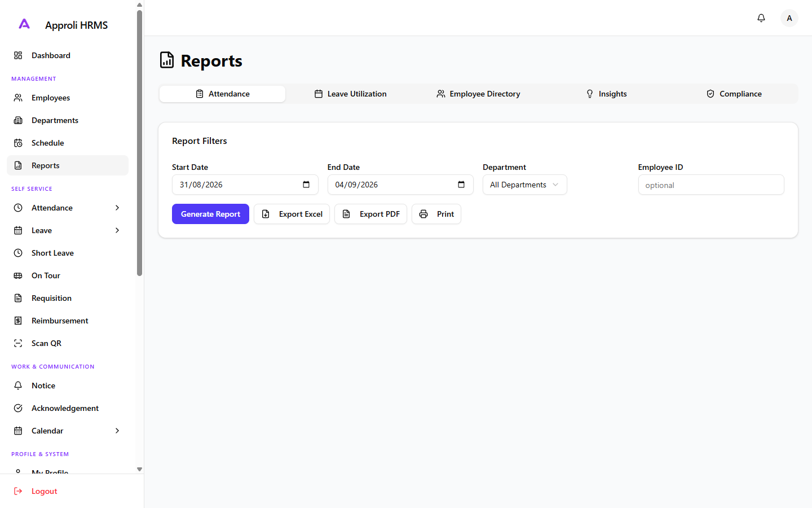Expand Calendar submenu chevron in sidebar

point(117,431)
